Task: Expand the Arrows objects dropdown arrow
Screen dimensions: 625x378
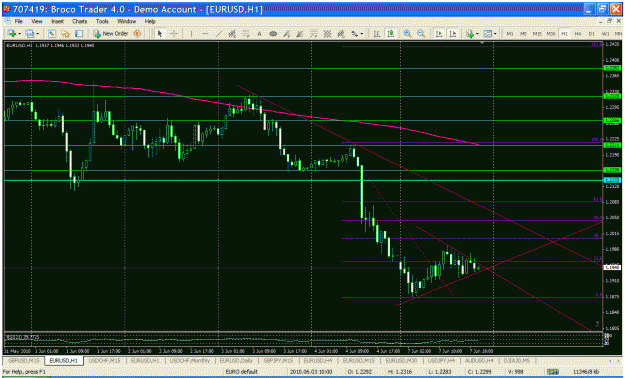Action: coord(362,34)
